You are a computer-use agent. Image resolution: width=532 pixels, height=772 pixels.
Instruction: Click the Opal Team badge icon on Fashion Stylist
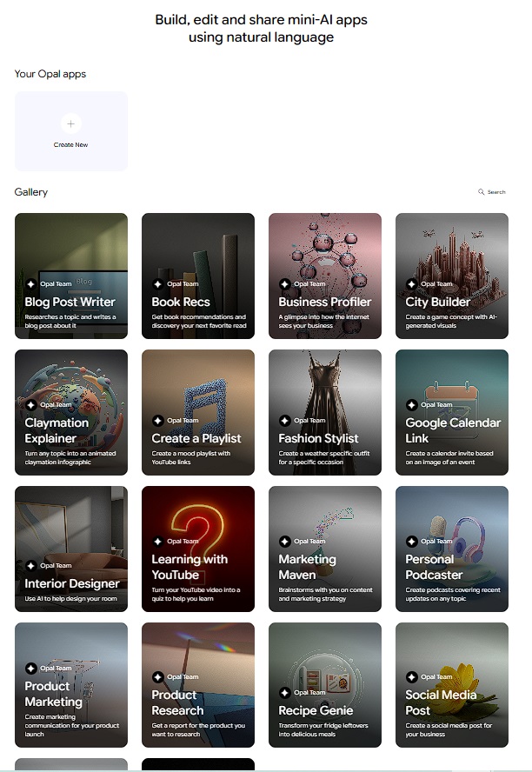coord(284,421)
